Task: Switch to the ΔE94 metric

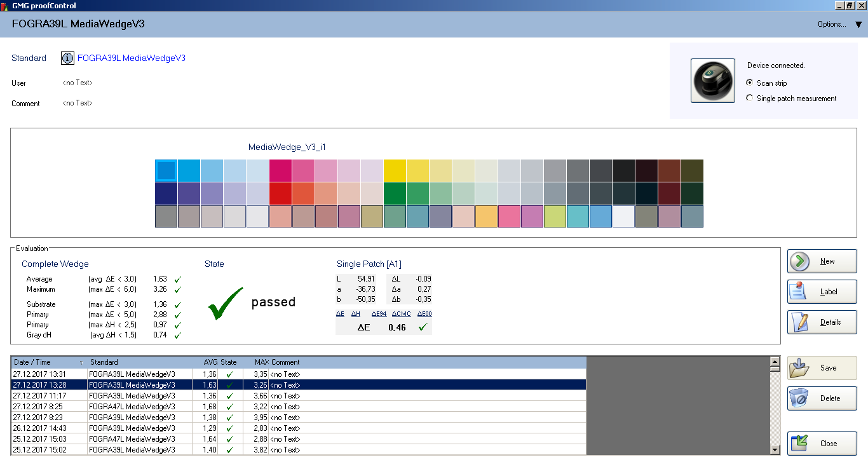Action: point(379,314)
